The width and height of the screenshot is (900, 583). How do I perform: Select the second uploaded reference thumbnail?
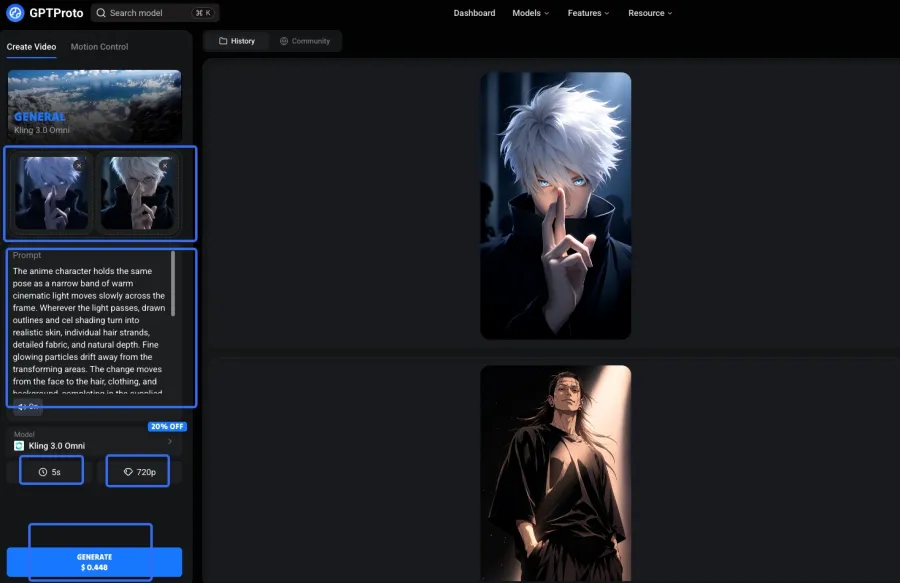point(137,193)
